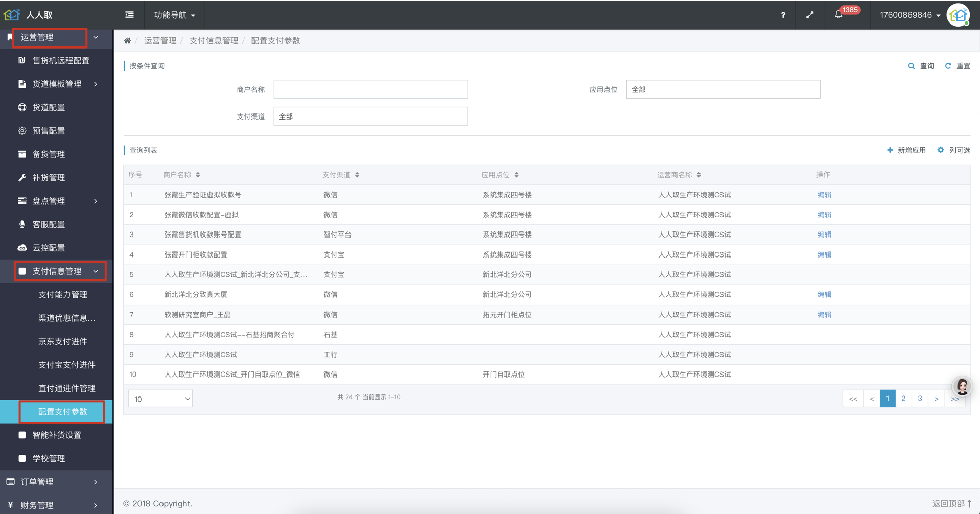The image size is (980, 514).
Task: Toggle fullscreen with the expand arrows icon
Action: (810, 15)
